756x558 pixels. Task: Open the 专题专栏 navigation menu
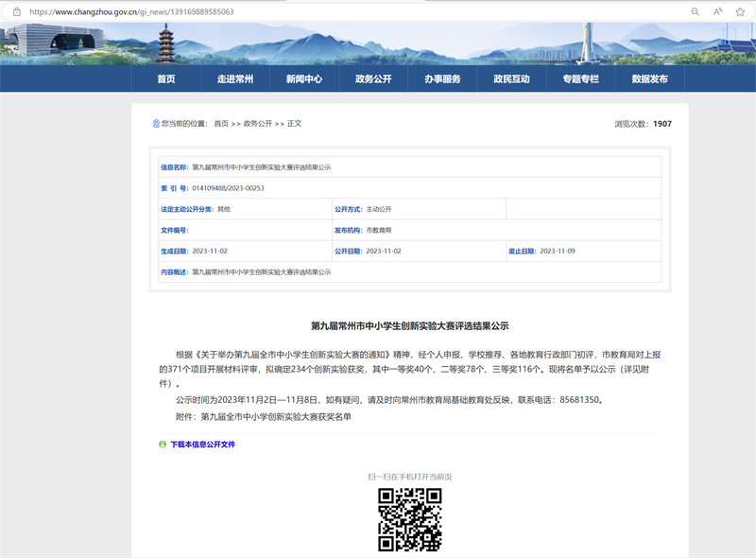(580, 78)
